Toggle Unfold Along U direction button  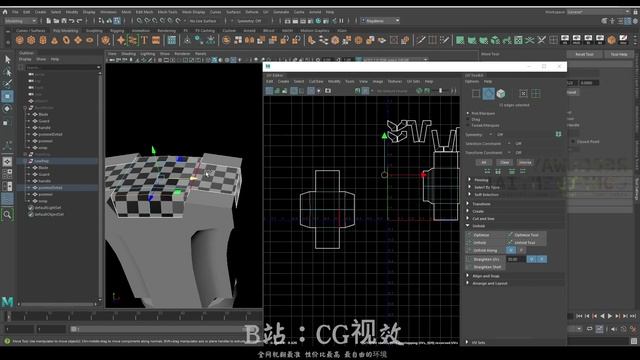[511, 250]
